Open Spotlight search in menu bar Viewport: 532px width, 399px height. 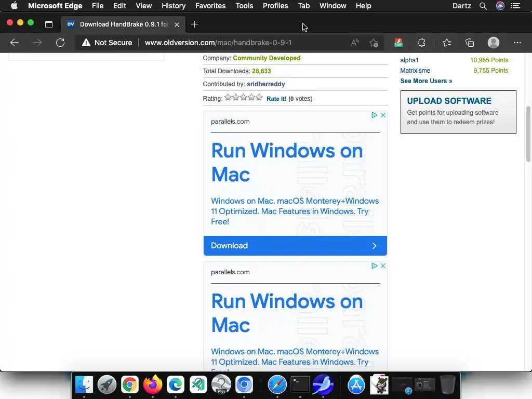[x=483, y=6]
